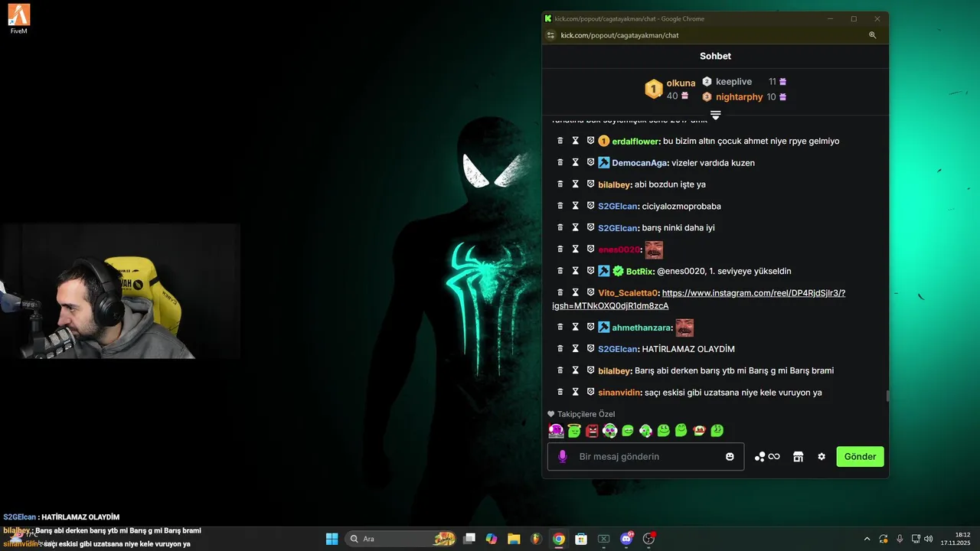
Task: Open Discord from the taskbar
Action: (x=627, y=539)
